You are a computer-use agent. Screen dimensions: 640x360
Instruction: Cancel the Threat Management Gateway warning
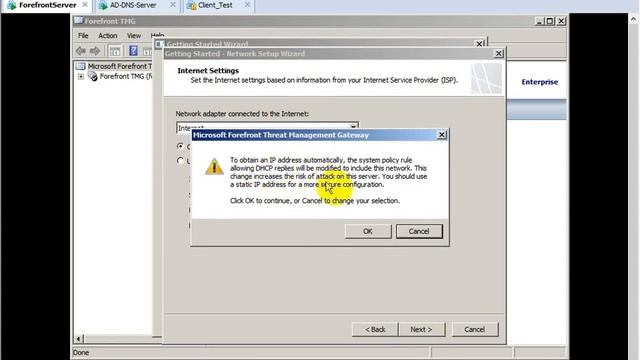tap(419, 231)
